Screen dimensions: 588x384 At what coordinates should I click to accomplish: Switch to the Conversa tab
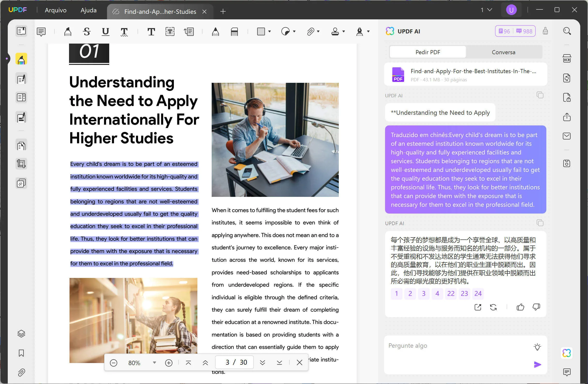pos(503,52)
